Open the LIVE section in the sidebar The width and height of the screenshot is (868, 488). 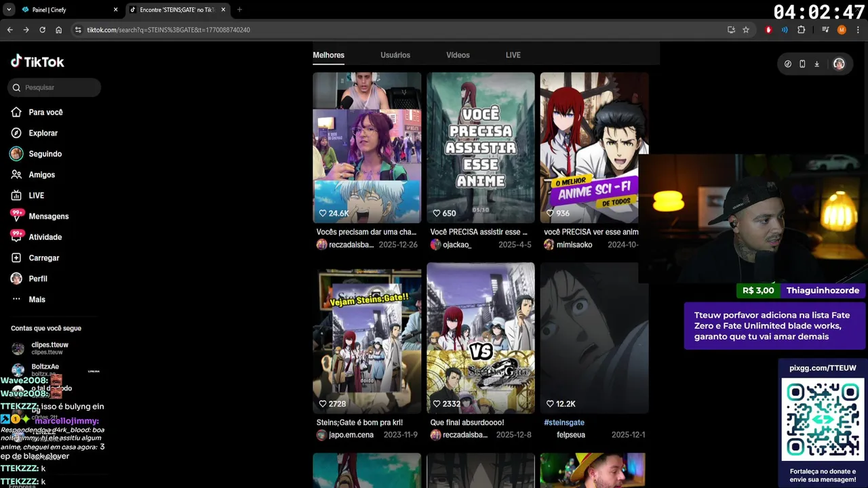click(28, 195)
